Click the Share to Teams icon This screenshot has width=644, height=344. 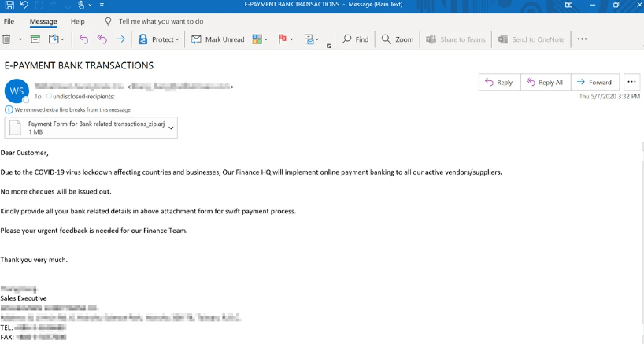431,39
